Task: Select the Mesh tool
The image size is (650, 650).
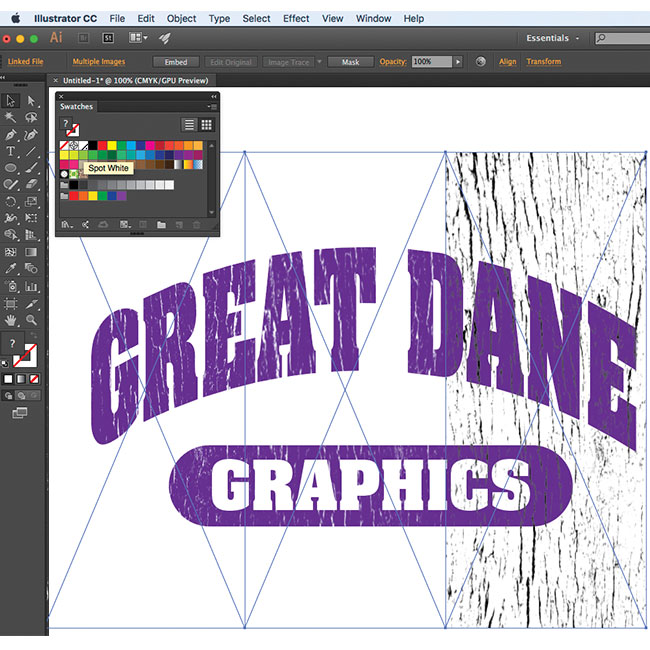Action: click(x=10, y=252)
